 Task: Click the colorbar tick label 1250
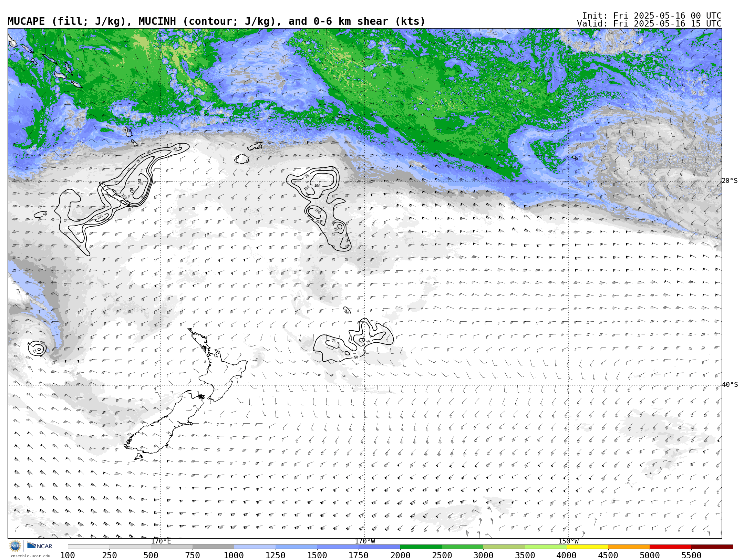click(x=276, y=556)
